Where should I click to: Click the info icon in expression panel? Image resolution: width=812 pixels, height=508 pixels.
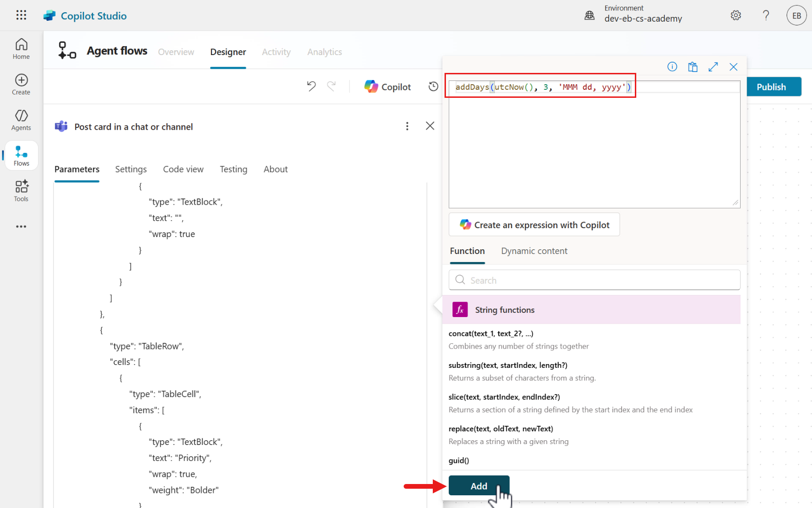pyautogui.click(x=672, y=67)
